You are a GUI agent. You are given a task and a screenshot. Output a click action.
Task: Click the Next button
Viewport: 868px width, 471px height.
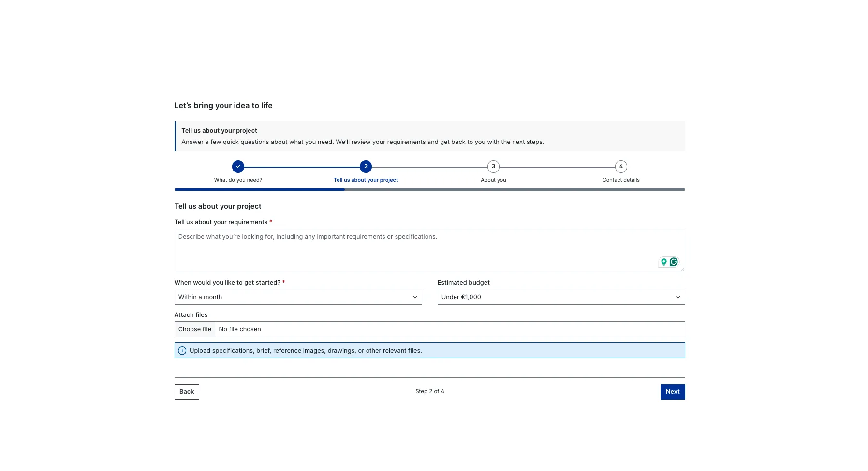[673, 392]
